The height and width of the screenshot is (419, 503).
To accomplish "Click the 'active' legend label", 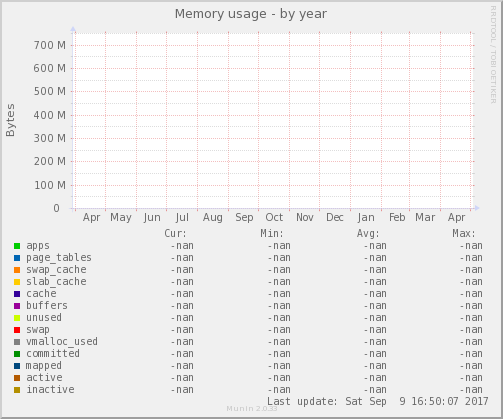I will coord(44,377).
